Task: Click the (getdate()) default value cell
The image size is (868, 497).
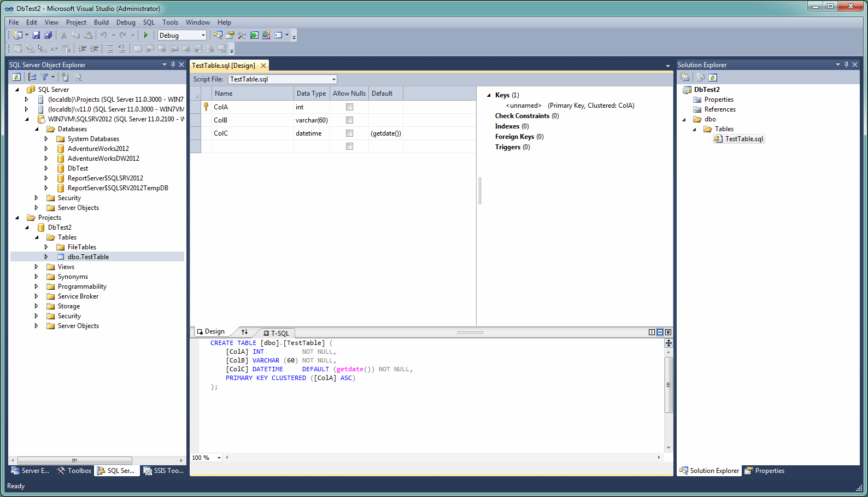Action: tap(386, 133)
